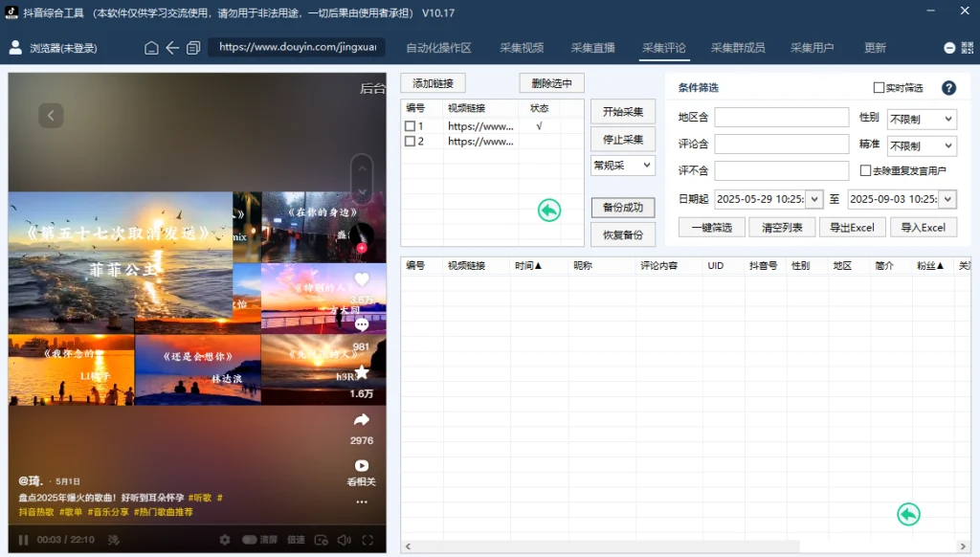The width and height of the screenshot is (980, 557).
Task: Open video comments with the speech bubble icon
Action: [362, 325]
